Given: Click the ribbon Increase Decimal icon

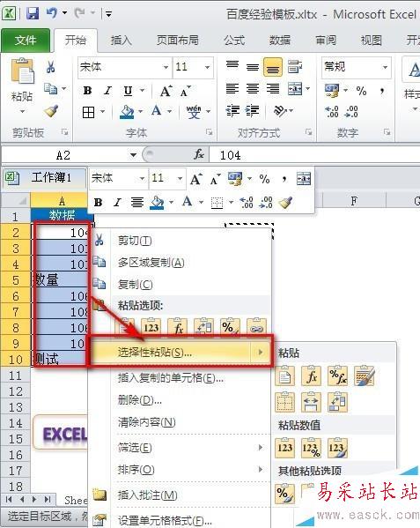Looking at the screenshot, I should click(332, 111).
